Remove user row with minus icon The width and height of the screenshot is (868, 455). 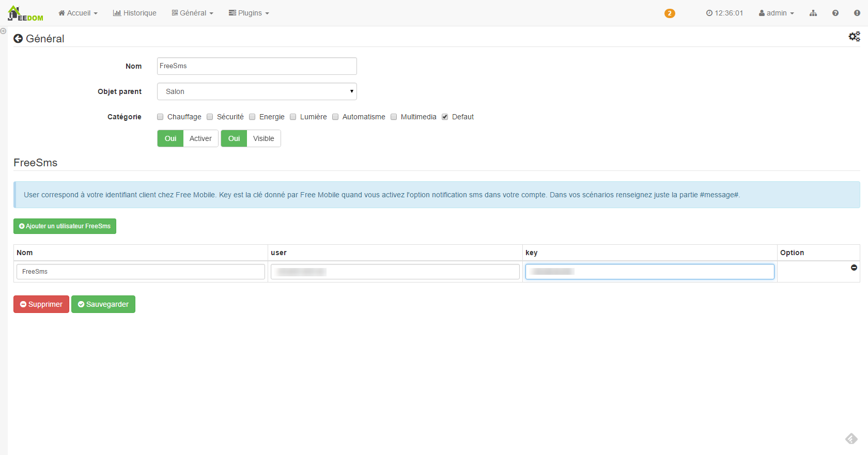click(854, 268)
